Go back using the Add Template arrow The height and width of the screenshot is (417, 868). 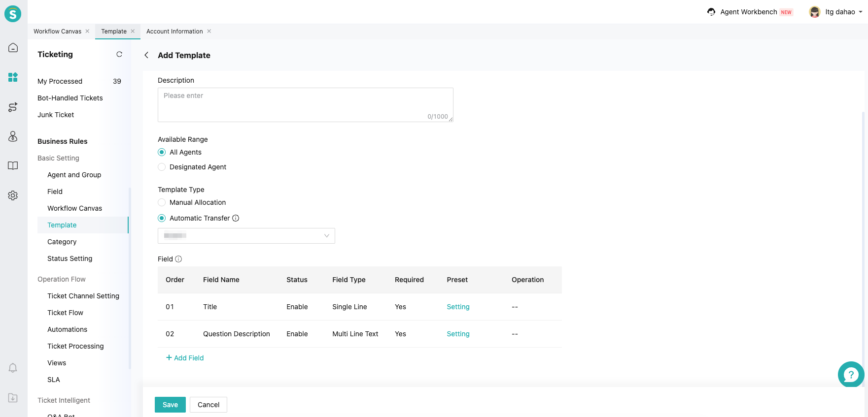coord(146,55)
